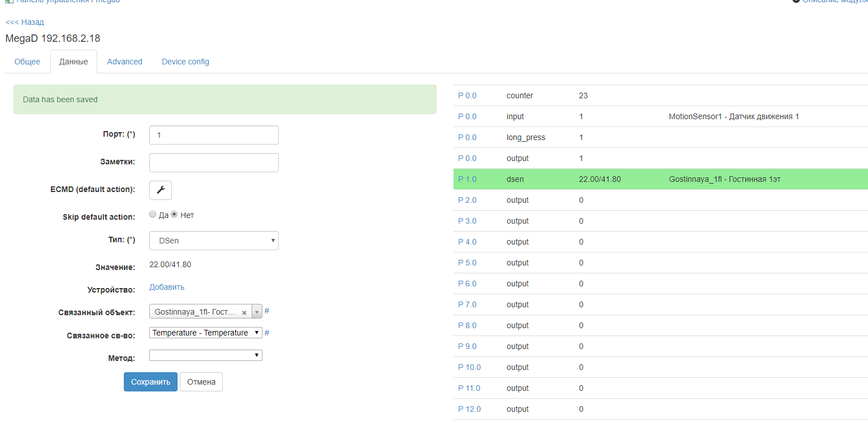Click 'MotionSensor1 - Датчик движения 1' text
868x427 pixels.
(734, 116)
